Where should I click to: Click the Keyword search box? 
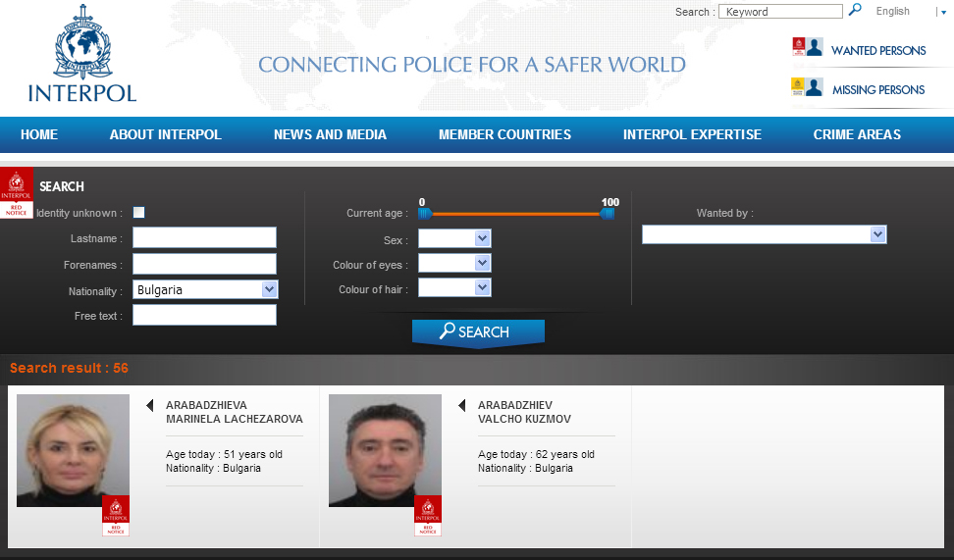click(x=780, y=12)
